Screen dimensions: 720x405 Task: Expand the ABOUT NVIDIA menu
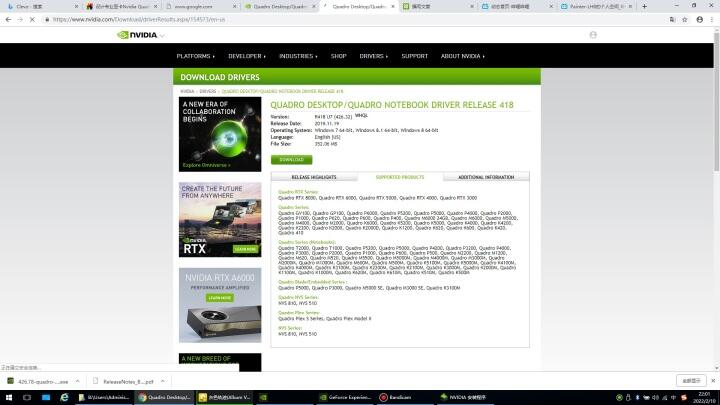coord(463,56)
